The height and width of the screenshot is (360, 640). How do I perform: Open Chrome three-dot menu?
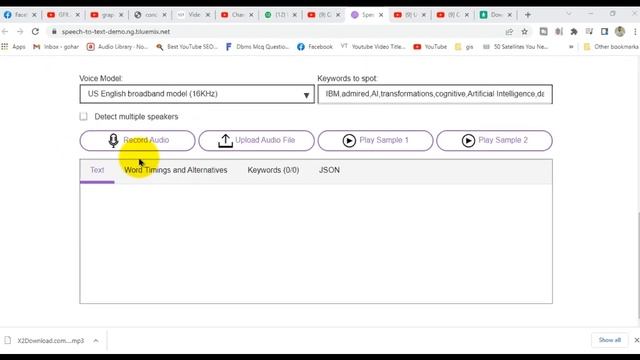(635, 31)
